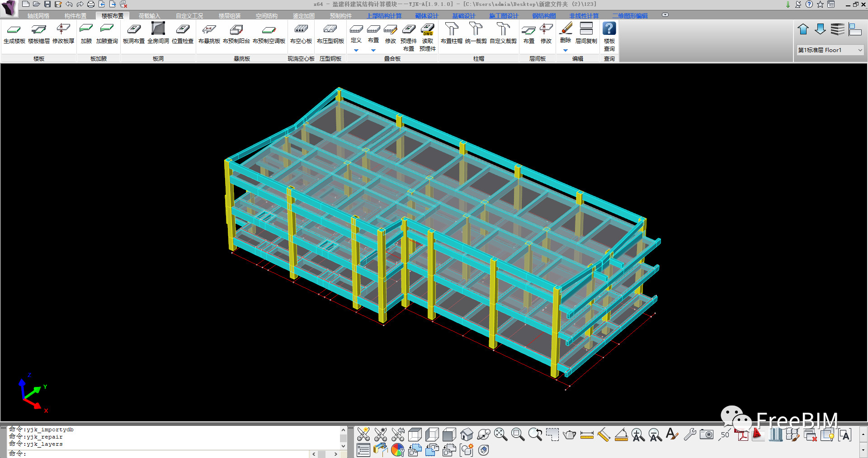Click the 基础设计 link in the ribbon

[x=464, y=16]
